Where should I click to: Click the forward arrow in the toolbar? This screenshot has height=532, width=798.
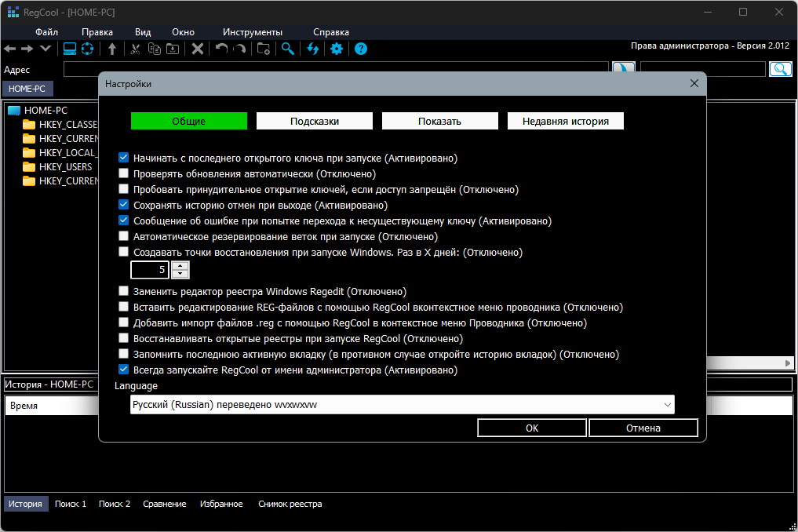point(27,49)
